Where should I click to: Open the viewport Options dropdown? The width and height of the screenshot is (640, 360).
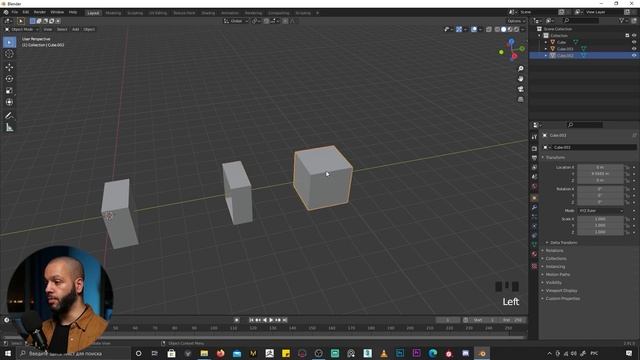click(516, 21)
